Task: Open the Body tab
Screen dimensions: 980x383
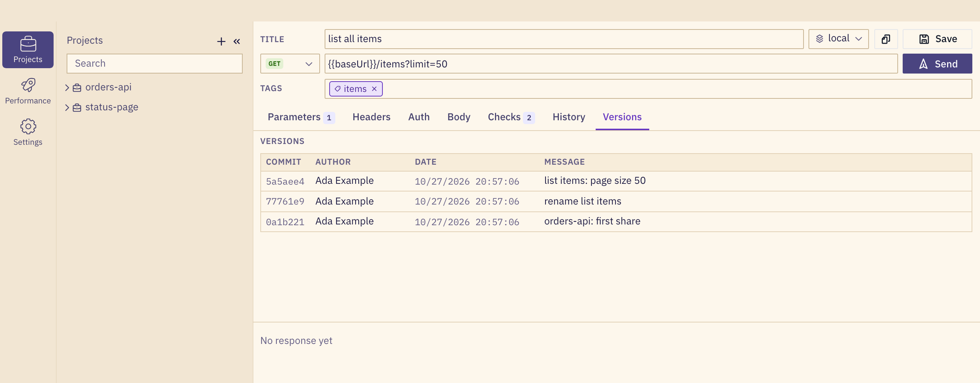Action: point(459,117)
